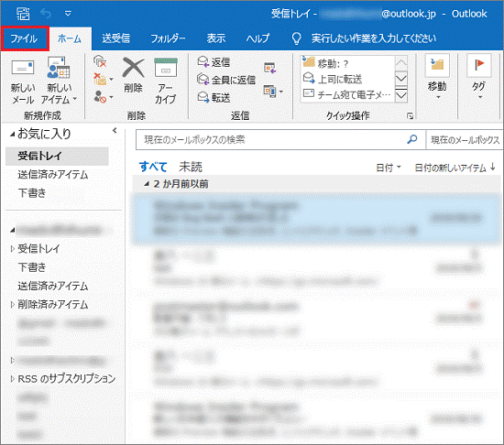Forward the message with 転送
This screenshot has width=504, height=445.
pos(214,97)
